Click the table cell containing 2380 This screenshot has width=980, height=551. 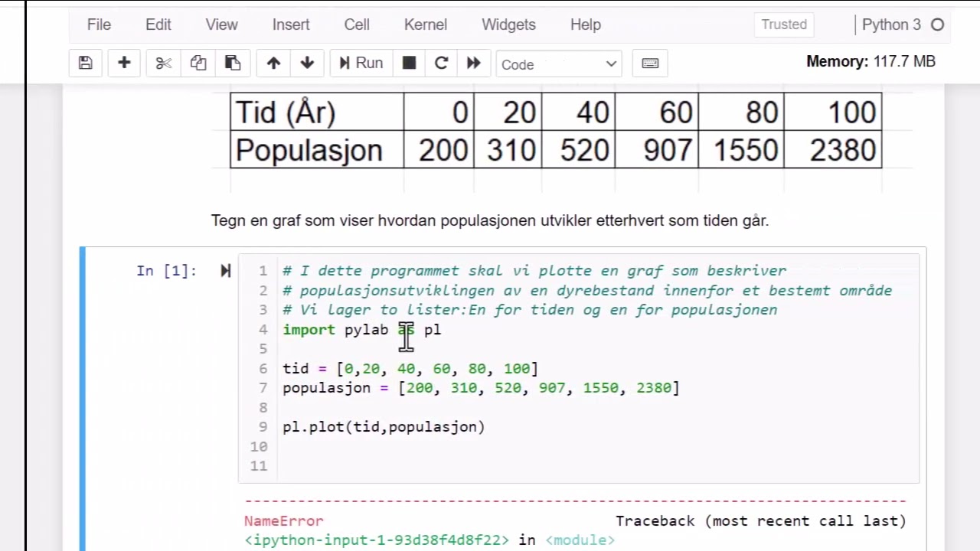(x=833, y=149)
